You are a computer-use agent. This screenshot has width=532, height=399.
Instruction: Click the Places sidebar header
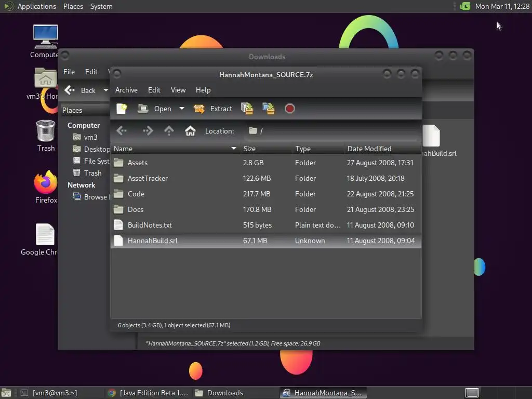click(x=85, y=110)
